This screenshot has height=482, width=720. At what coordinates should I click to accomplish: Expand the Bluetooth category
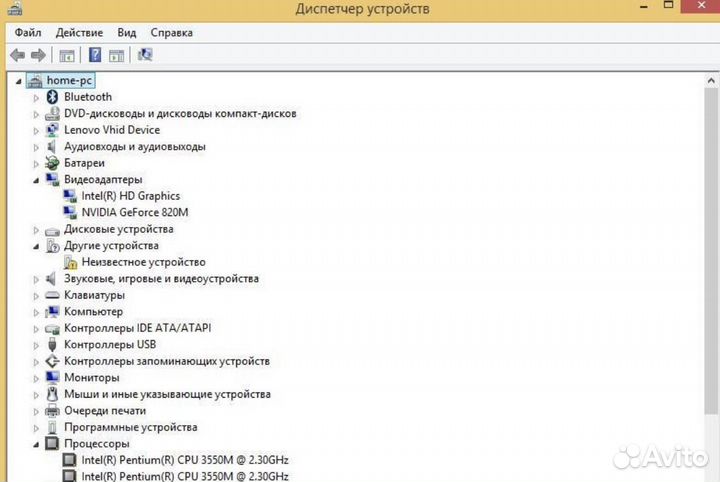pos(36,98)
